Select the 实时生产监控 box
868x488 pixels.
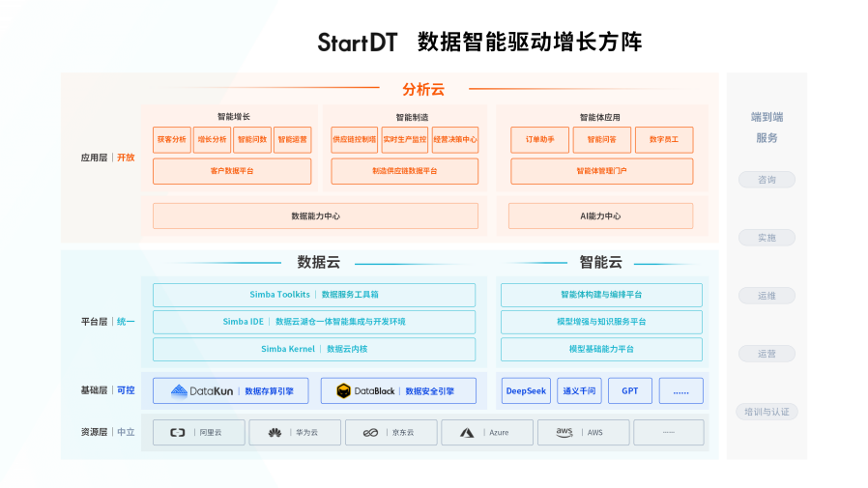(x=404, y=140)
